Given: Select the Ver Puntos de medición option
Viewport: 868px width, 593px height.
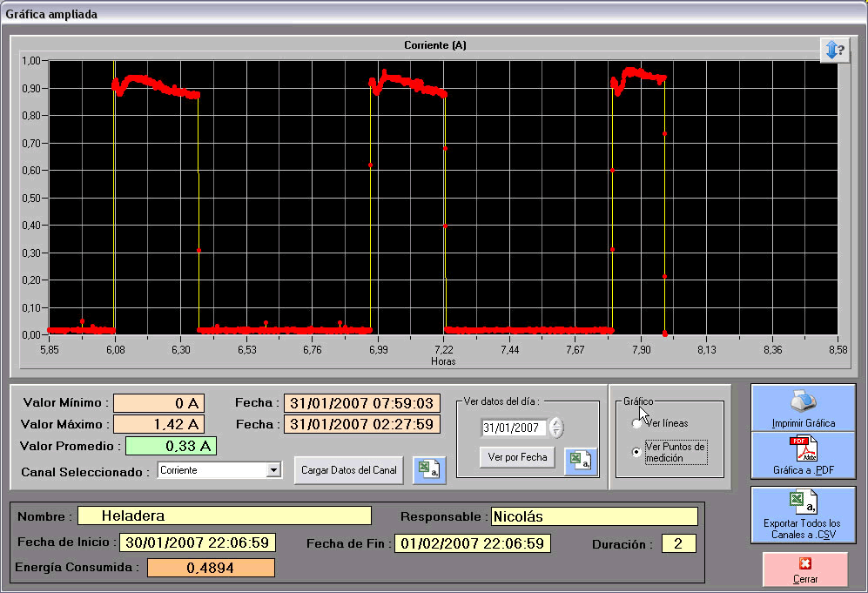Looking at the screenshot, I should pos(637,452).
